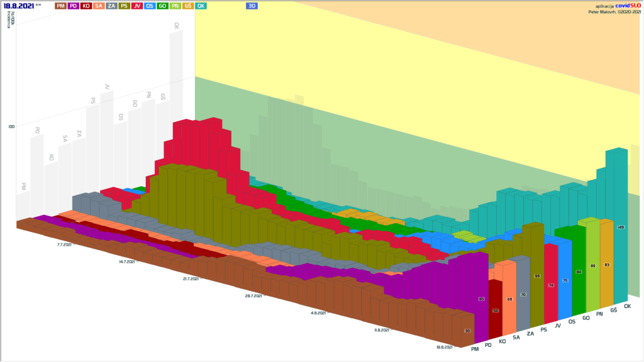Image resolution: width=644 pixels, height=362 pixels.
Task: Toggle the teal OK legend button
Action: coord(201,6)
